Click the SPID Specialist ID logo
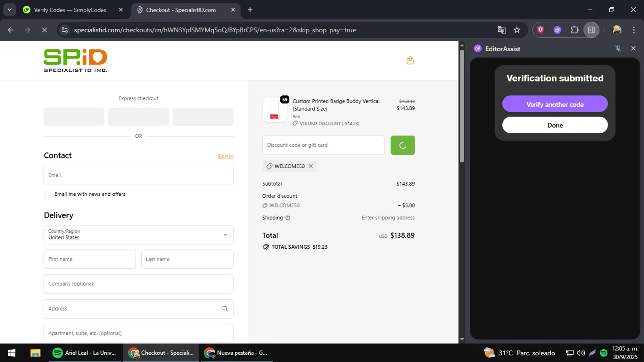 [x=76, y=61]
